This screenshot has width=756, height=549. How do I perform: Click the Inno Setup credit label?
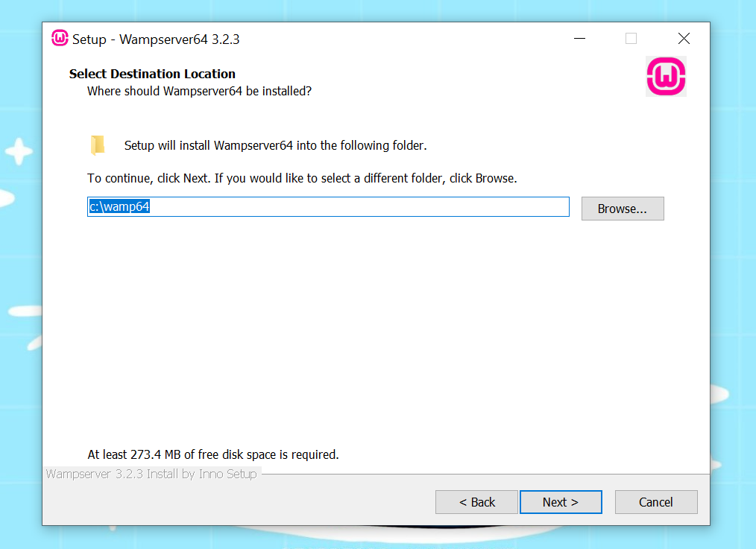(x=151, y=474)
